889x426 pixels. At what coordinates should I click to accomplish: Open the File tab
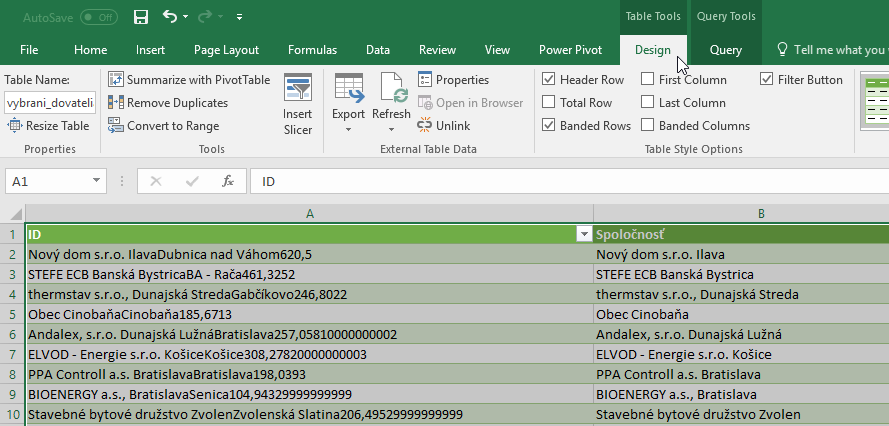[29, 50]
